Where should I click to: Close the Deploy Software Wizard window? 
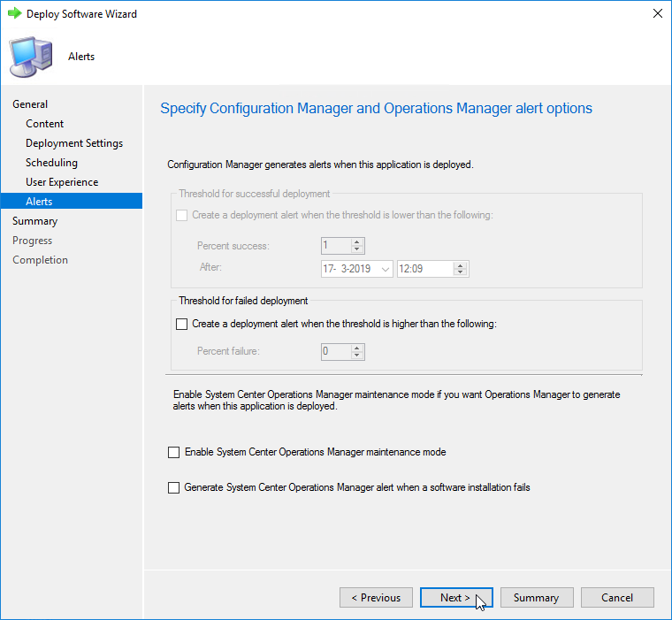pyautogui.click(x=657, y=14)
